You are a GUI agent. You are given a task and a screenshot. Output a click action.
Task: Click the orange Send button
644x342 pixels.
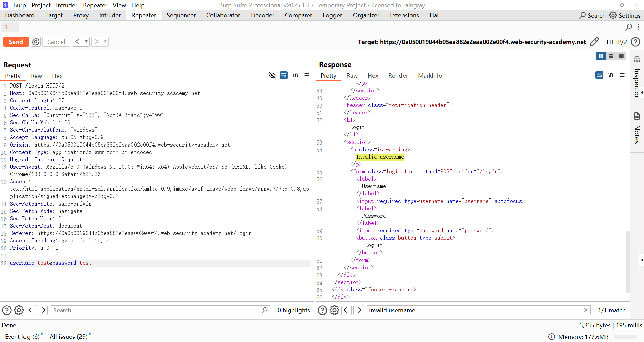coord(16,42)
